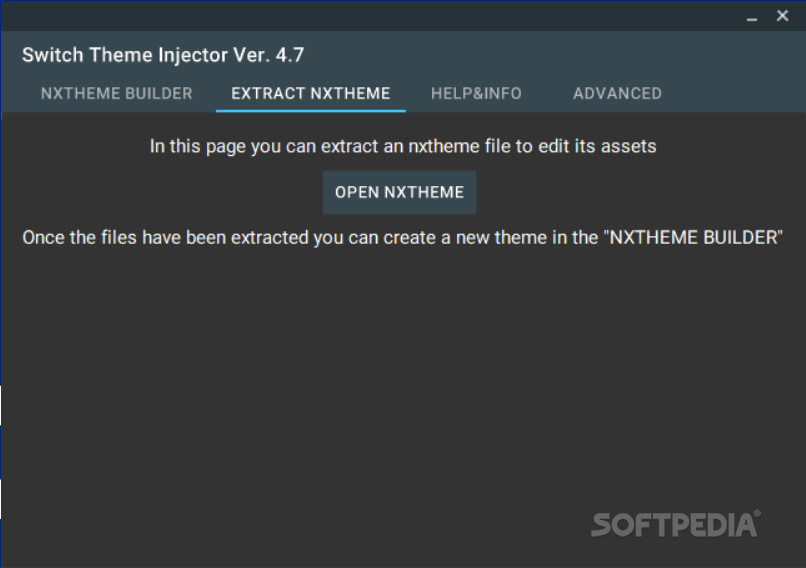The height and width of the screenshot is (568, 806).
Task: Select the EXTRACT NXTHEME tab
Action: pyautogui.click(x=310, y=94)
